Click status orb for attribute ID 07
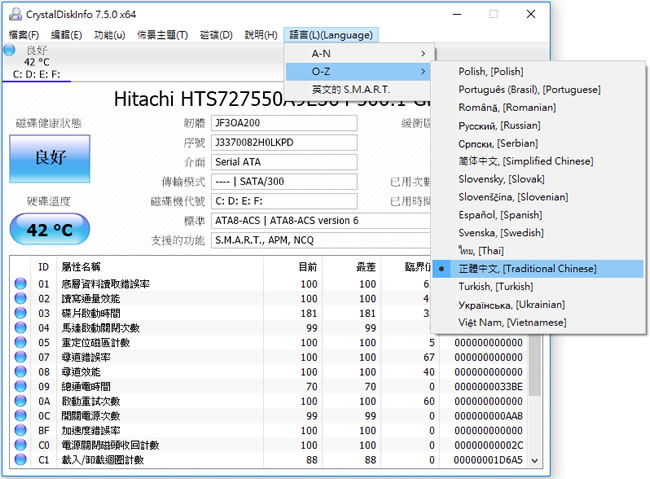The width and height of the screenshot is (650, 479). [20, 357]
